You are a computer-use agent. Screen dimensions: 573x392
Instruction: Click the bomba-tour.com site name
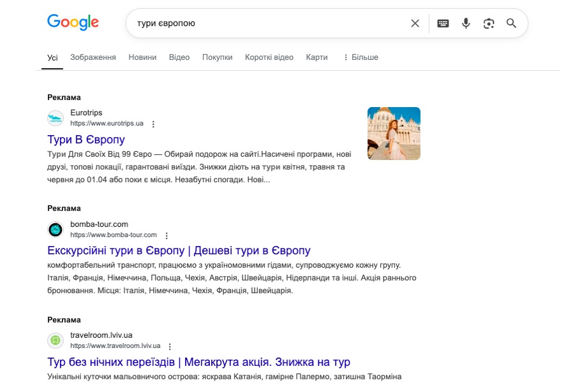(x=99, y=224)
